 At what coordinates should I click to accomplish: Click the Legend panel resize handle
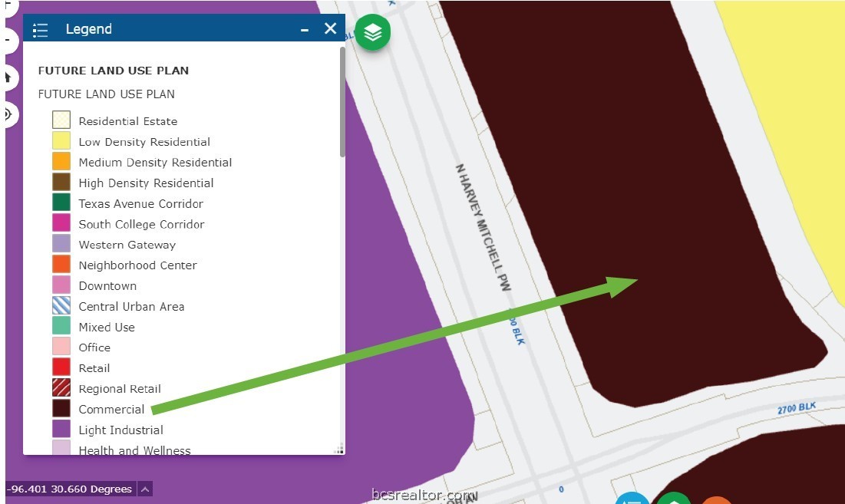click(x=338, y=450)
